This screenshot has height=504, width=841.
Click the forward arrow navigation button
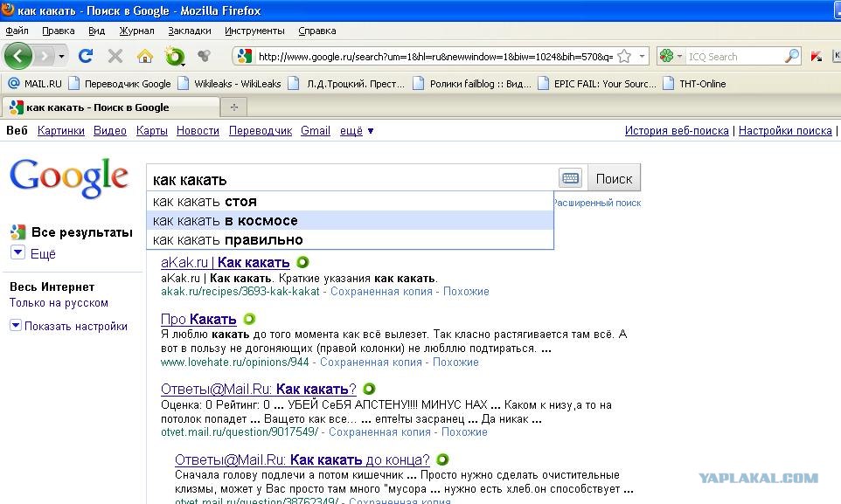45,56
